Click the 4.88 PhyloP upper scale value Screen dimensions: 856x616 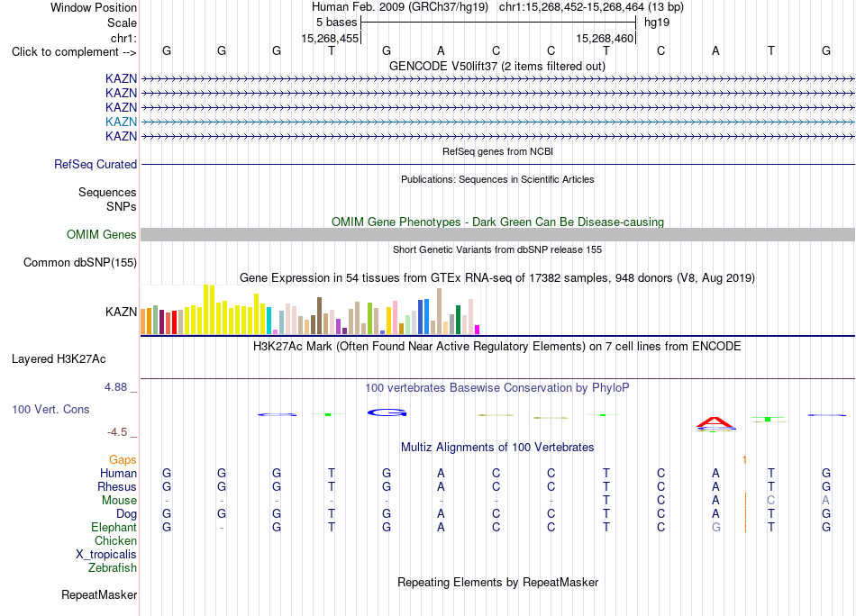pos(115,387)
